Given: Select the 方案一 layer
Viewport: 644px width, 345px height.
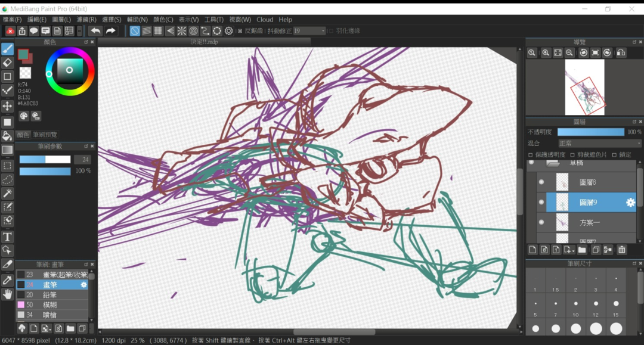Looking at the screenshot, I should (x=589, y=223).
